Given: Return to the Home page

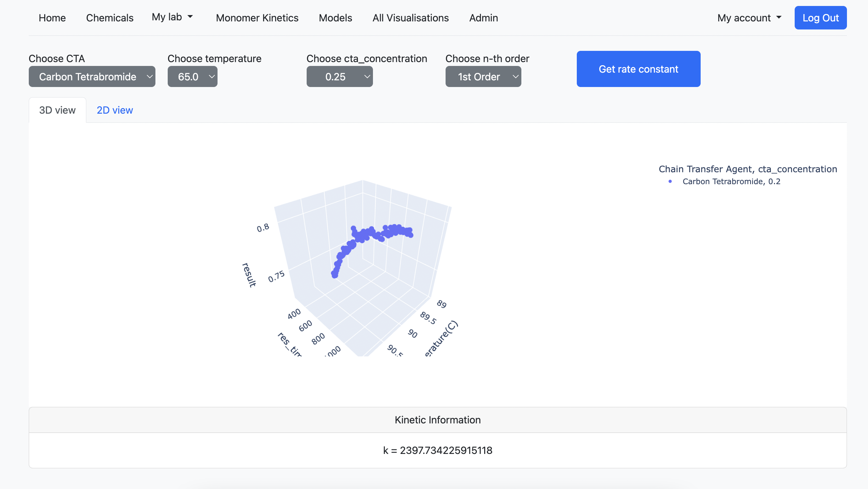Looking at the screenshot, I should coord(52,18).
